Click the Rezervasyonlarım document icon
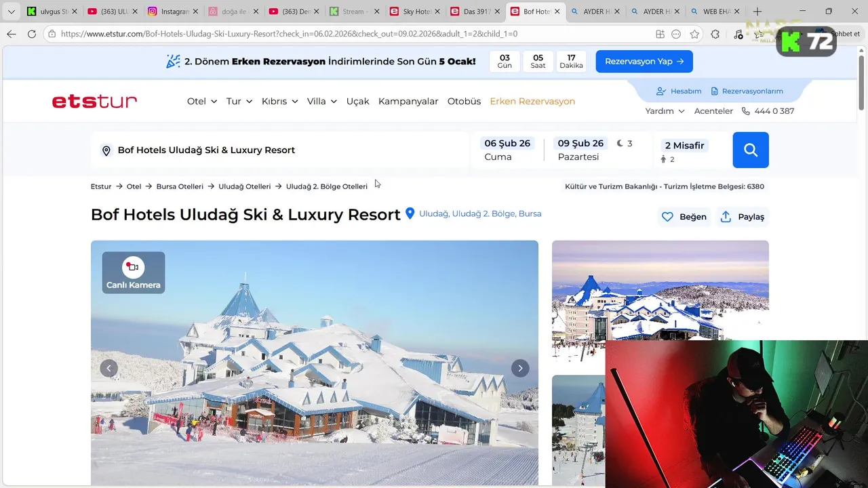 pyautogui.click(x=714, y=91)
